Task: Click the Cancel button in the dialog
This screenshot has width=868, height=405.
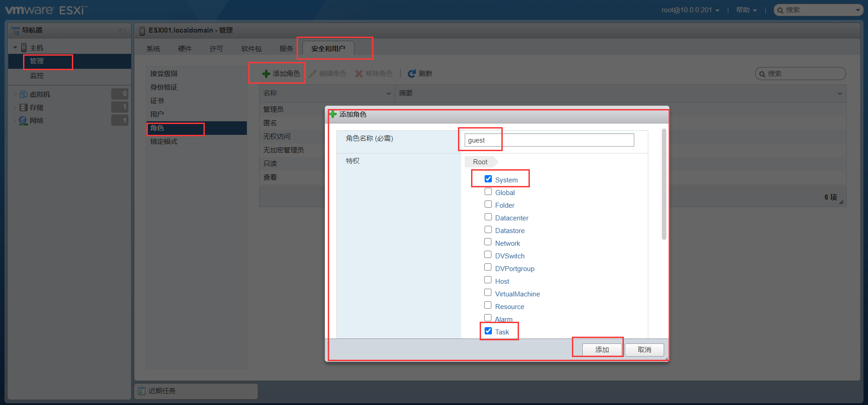Action: 644,350
